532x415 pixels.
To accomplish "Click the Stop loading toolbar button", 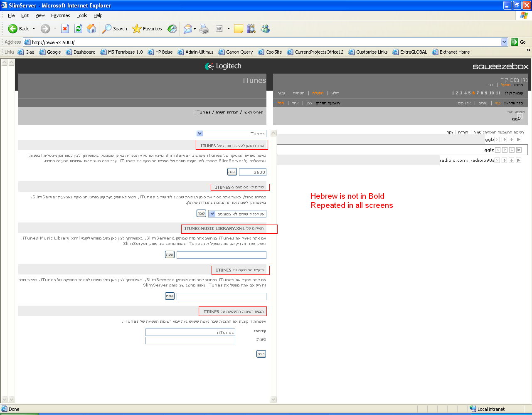I will pos(65,29).
